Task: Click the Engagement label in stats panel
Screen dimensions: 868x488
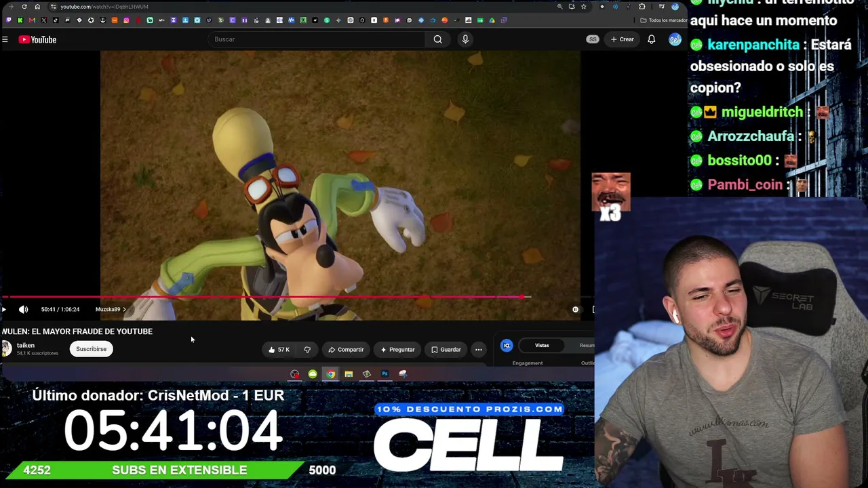Action: tap(528, 363)
